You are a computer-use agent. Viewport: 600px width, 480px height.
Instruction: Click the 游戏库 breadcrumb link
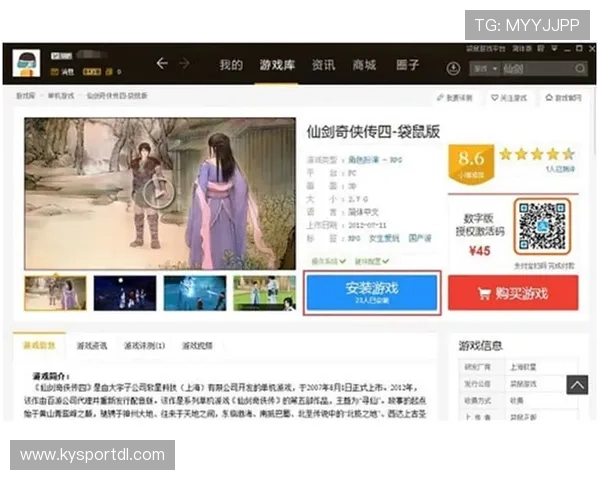(x=26, y=96)
